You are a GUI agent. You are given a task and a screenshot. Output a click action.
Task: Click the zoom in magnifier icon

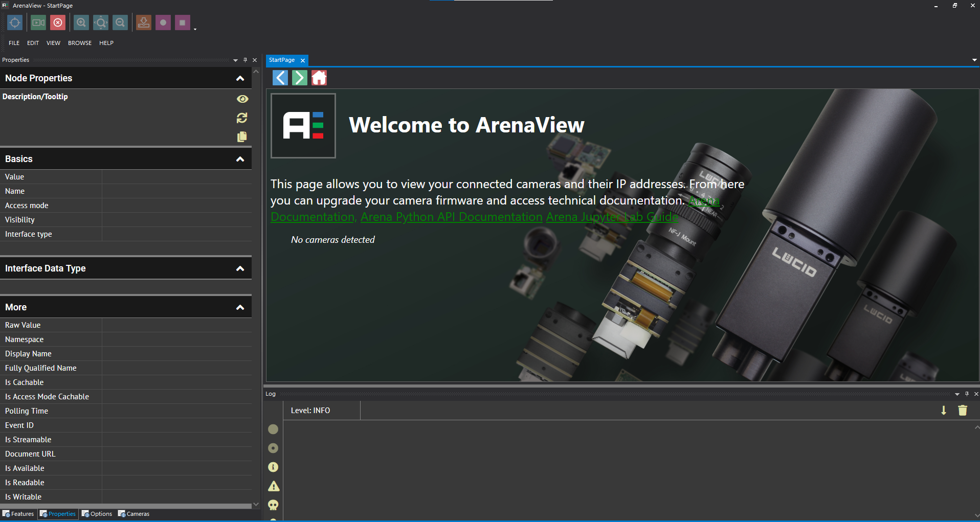click(x=81, y=22)
